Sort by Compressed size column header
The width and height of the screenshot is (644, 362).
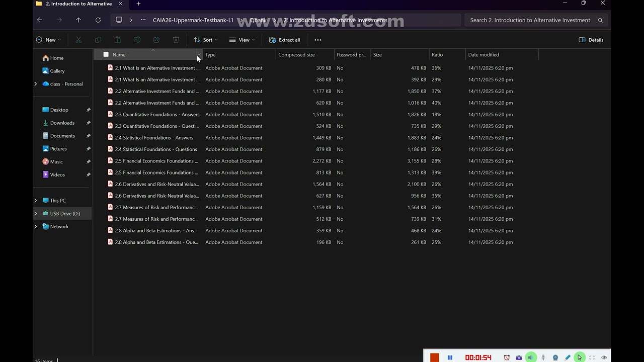[305, 54]
